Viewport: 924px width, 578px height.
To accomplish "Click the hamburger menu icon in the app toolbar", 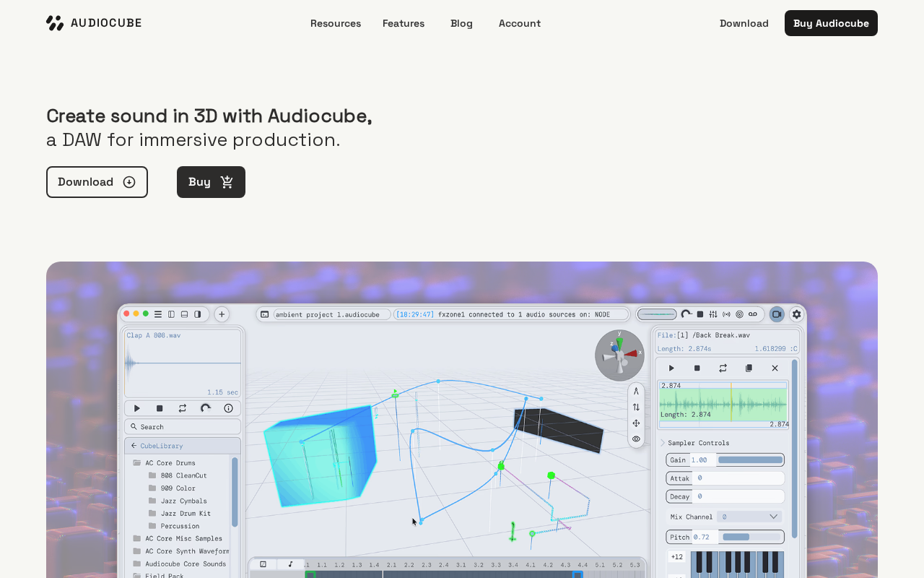I will pyautogui.click(x=158, y=314).
